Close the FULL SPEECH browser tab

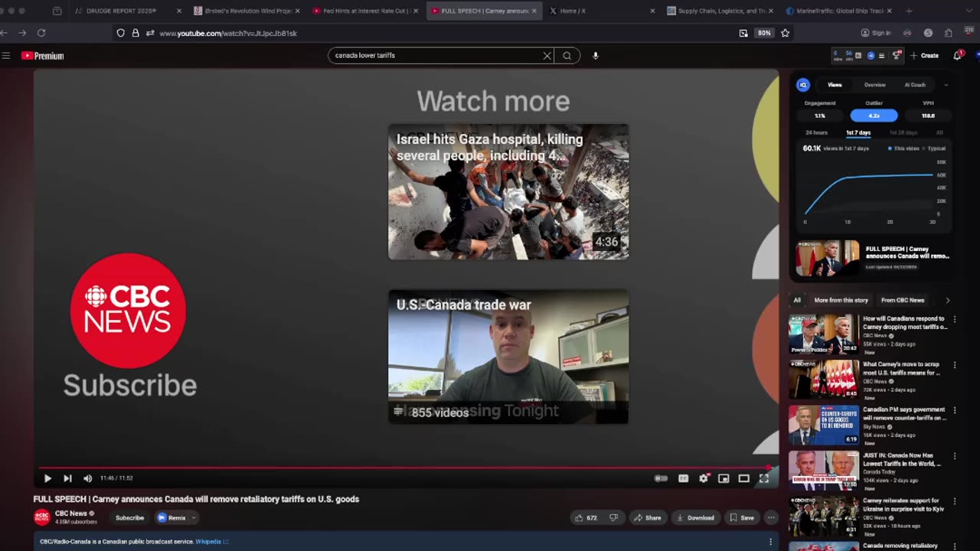[534, 11]
